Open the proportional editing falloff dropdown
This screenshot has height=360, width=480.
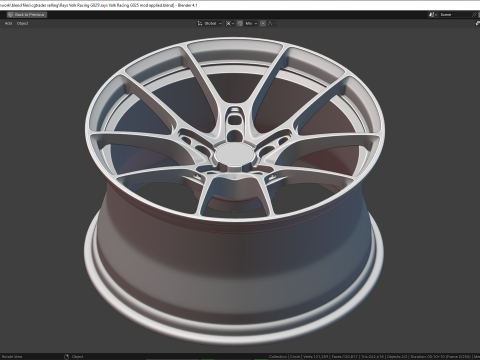pos(271,23)
